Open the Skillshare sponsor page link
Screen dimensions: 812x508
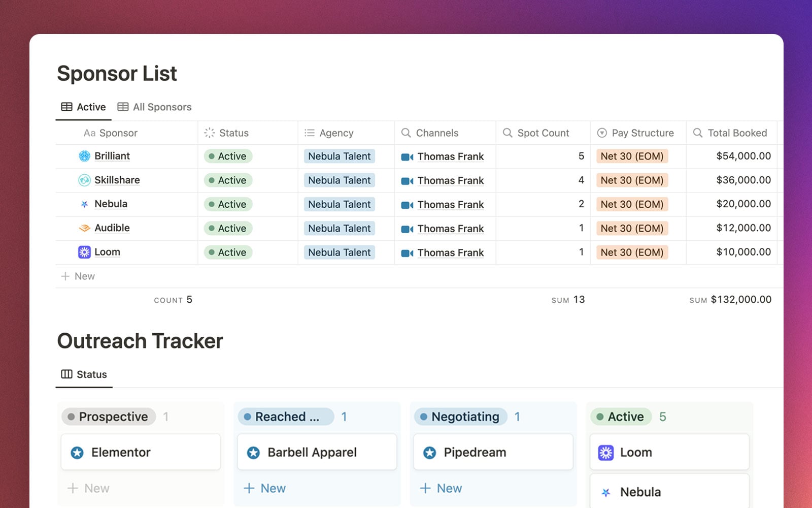click(x=117, y=180)
